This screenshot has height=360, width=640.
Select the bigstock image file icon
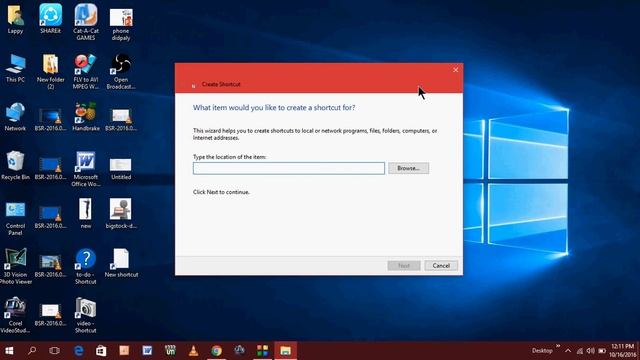[121, 213]
